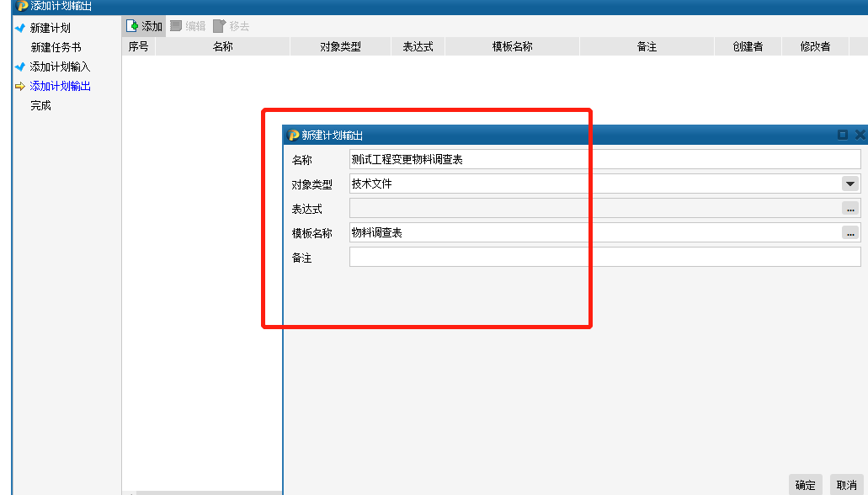Screen dimensions: 868x495
Task: Focus the 名称 input field
Action: (605, 159)
